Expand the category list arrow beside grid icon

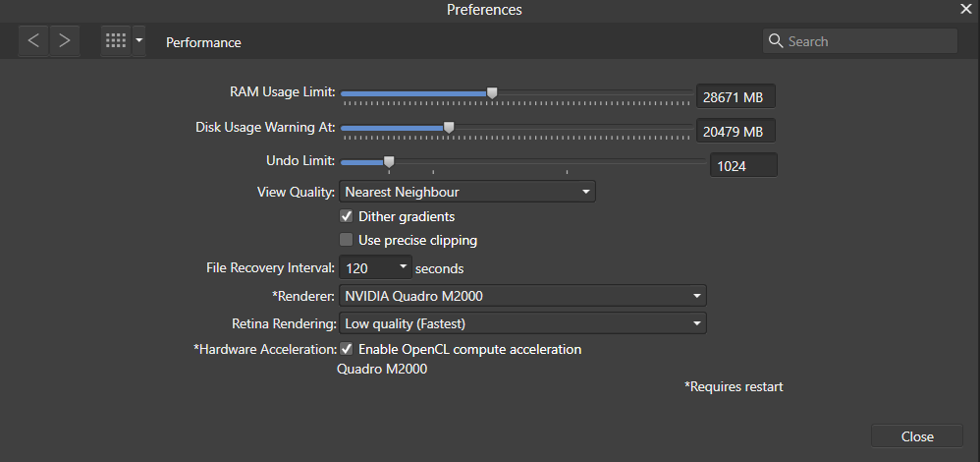[x=138, y=41]
